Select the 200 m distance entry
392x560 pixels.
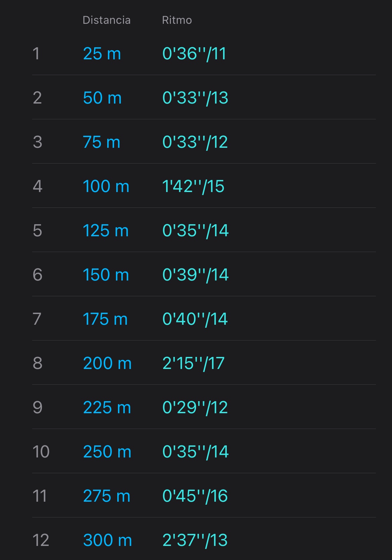(x=107, y=363)
